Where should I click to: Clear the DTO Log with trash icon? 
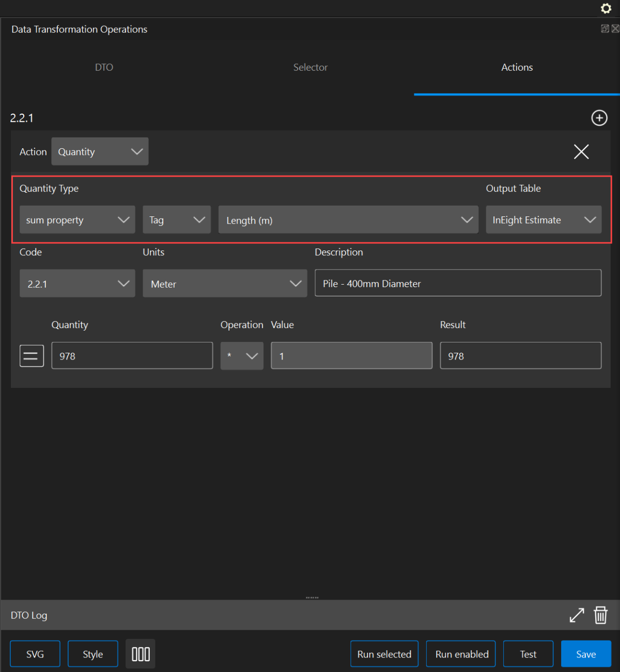[600, 615]
